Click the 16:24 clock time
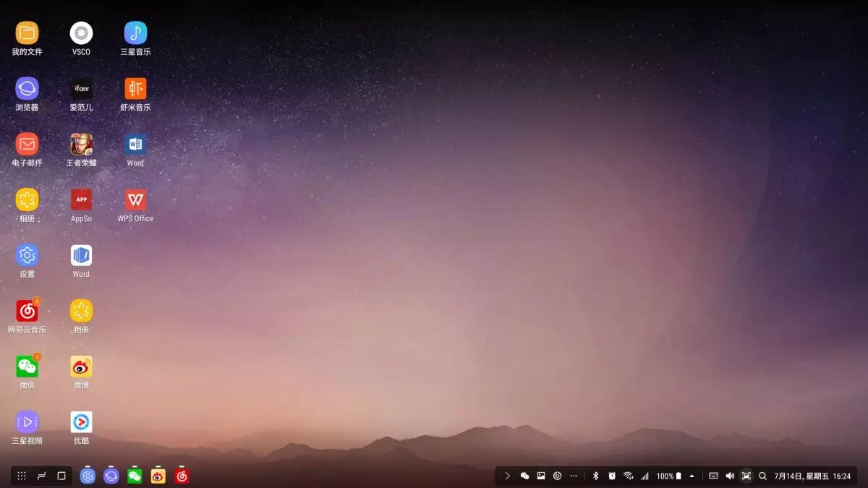868x488 pixels. tap(842, 476)
